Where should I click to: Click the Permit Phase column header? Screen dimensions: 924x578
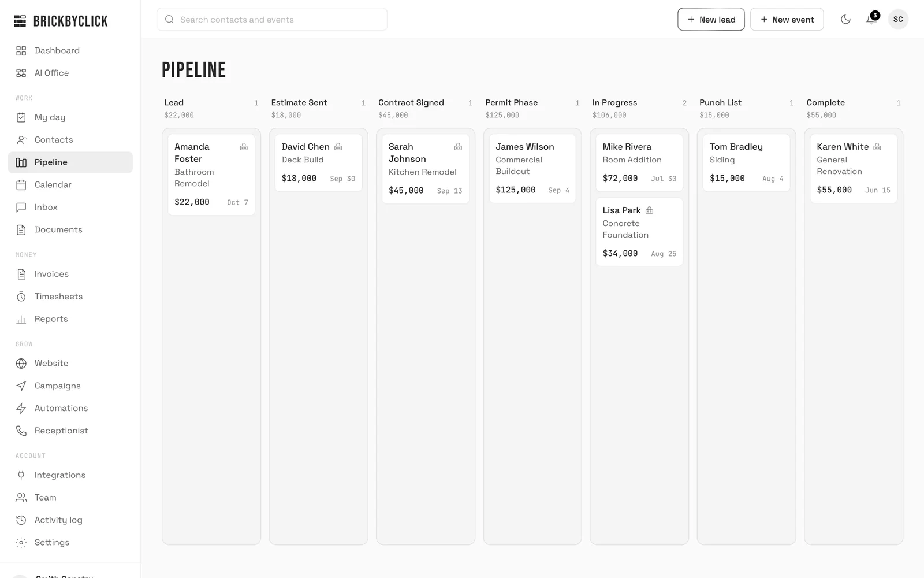[x=512, y=103]
